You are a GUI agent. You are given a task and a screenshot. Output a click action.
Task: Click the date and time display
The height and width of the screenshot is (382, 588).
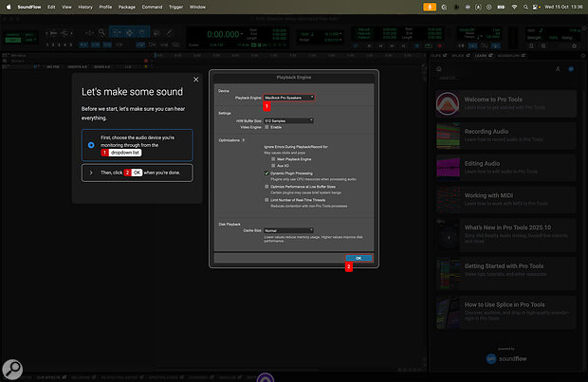(x=563, y=7)
